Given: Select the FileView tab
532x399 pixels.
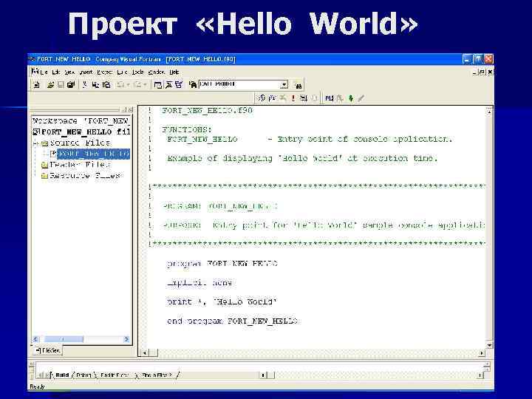Looking at the screenshot, I should tap(48, 350).
